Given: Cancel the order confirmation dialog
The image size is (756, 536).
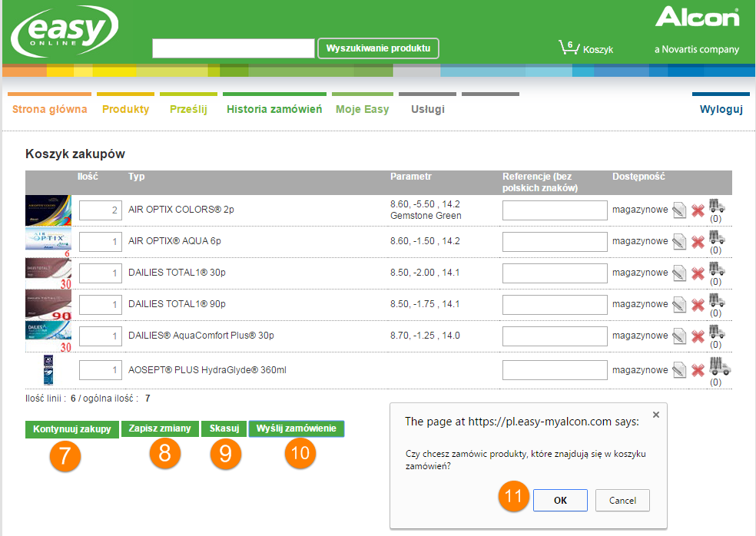Looking at the screenshot, I should [x=622, y=501].
